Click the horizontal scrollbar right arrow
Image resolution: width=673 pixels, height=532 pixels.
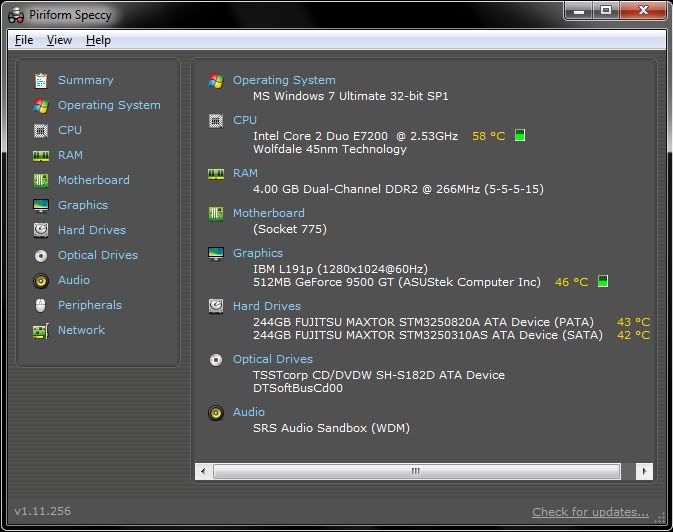644,470
